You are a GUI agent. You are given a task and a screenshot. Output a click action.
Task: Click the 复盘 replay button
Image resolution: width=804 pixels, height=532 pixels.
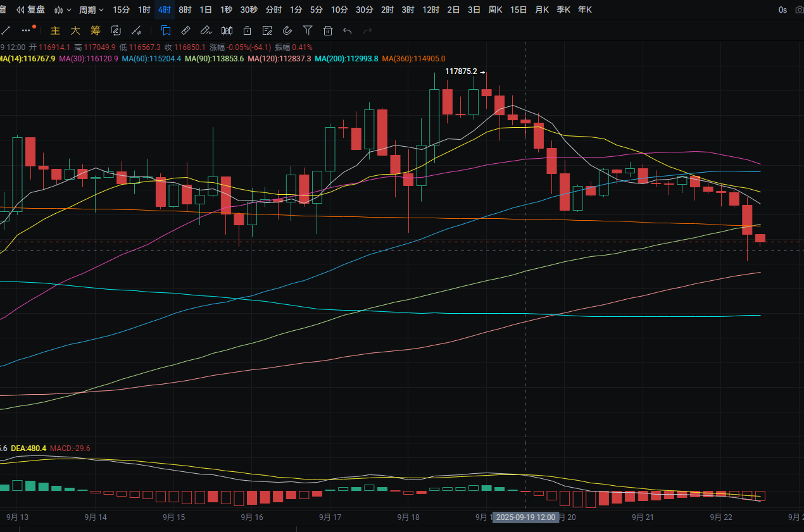(31, 9)
